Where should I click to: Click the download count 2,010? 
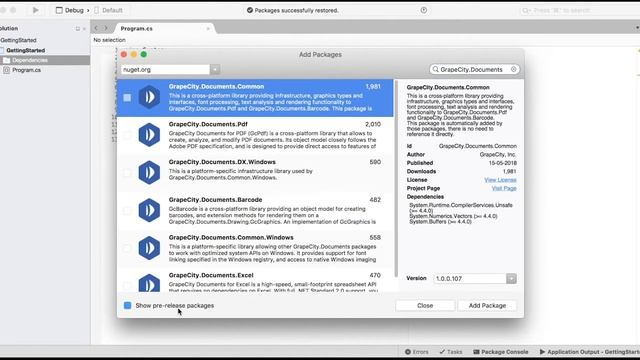click(373, 124)
